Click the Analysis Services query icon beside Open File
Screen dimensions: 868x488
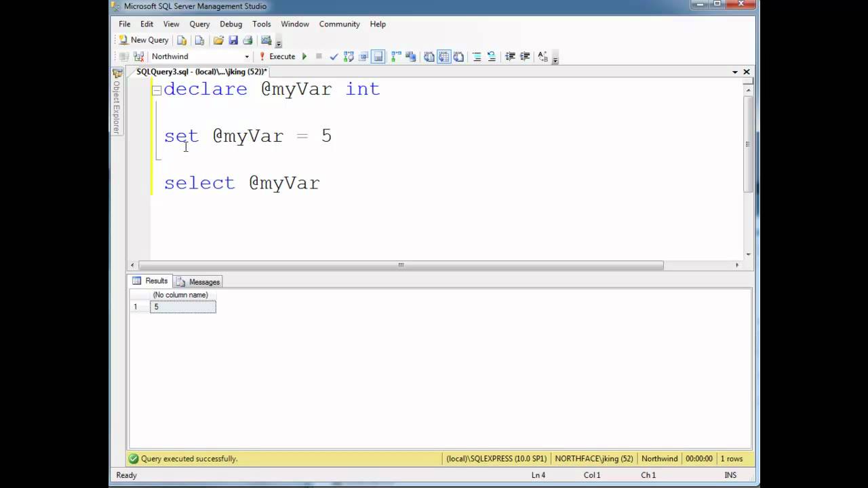[x=199, y=40]
